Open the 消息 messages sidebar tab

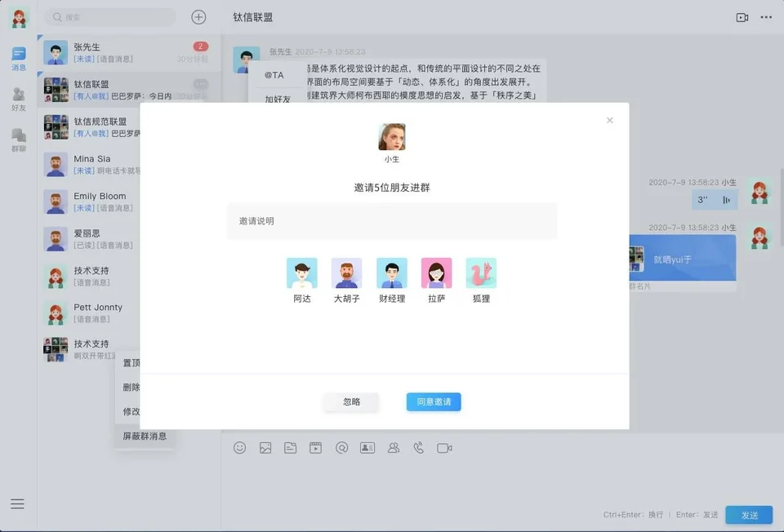[x=19, y=59]
